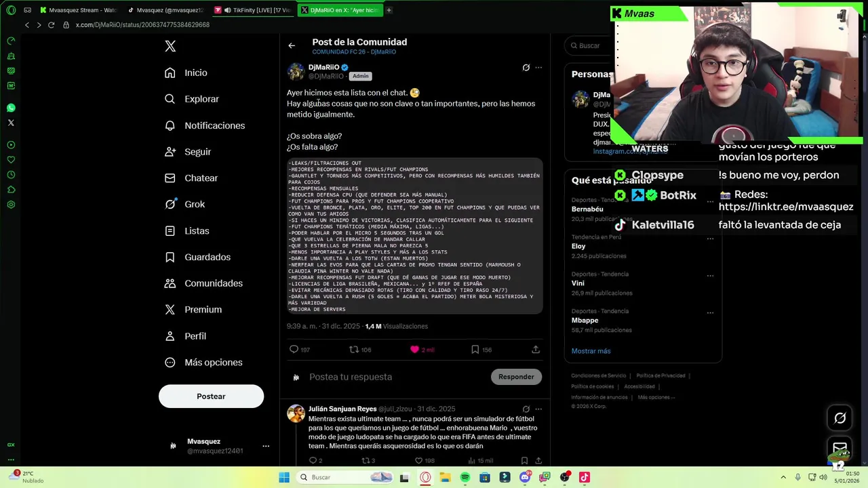Click the reply icon with 197 replies
The width and height of the screenshot is (868, 488).
point(294,350)
